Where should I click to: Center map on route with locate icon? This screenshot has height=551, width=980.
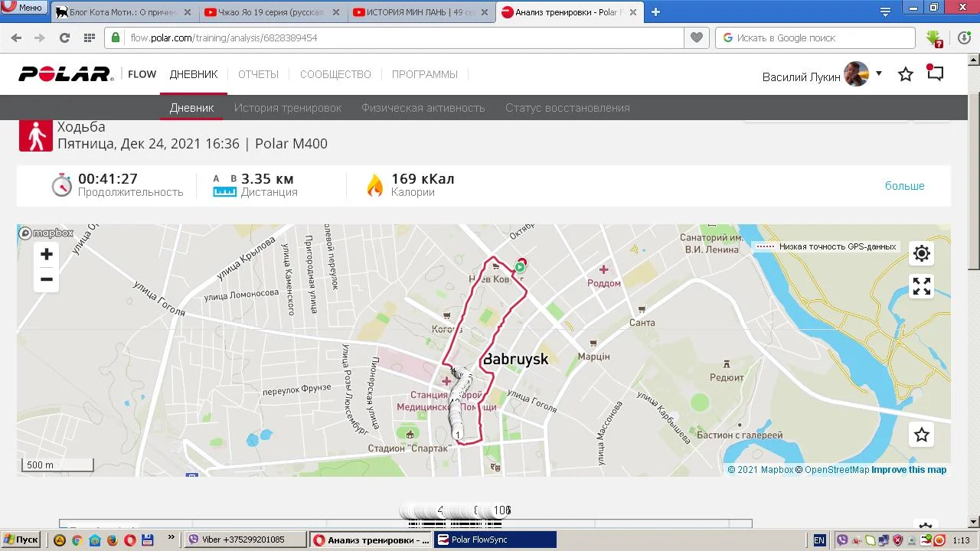click(x=922, y=253)
